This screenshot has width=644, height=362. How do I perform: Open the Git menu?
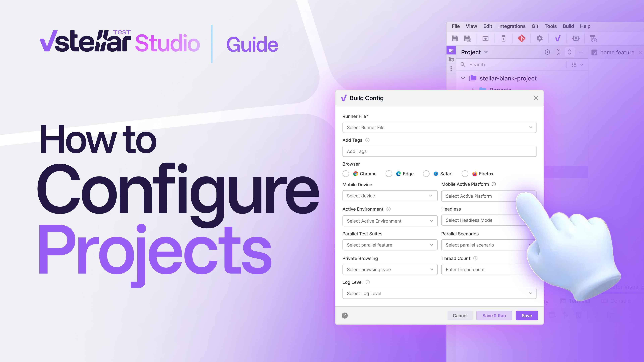coord(535,26)
